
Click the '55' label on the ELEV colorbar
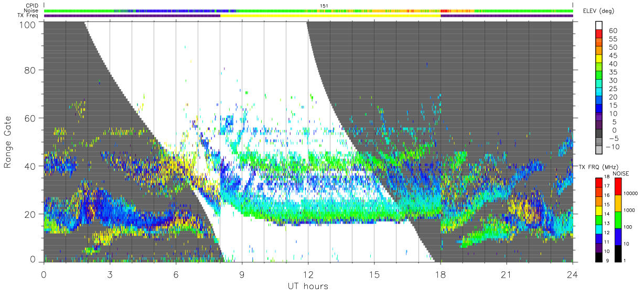[x=613, y=39]
